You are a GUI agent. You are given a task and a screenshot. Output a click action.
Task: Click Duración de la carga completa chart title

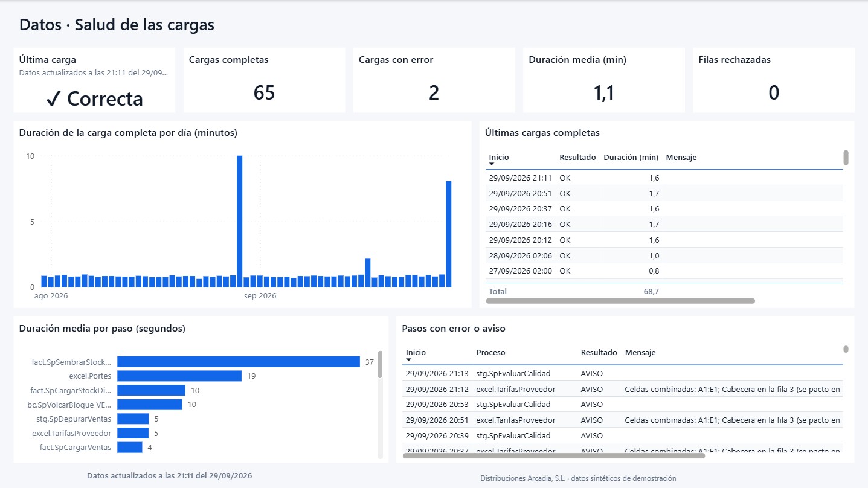128,133
